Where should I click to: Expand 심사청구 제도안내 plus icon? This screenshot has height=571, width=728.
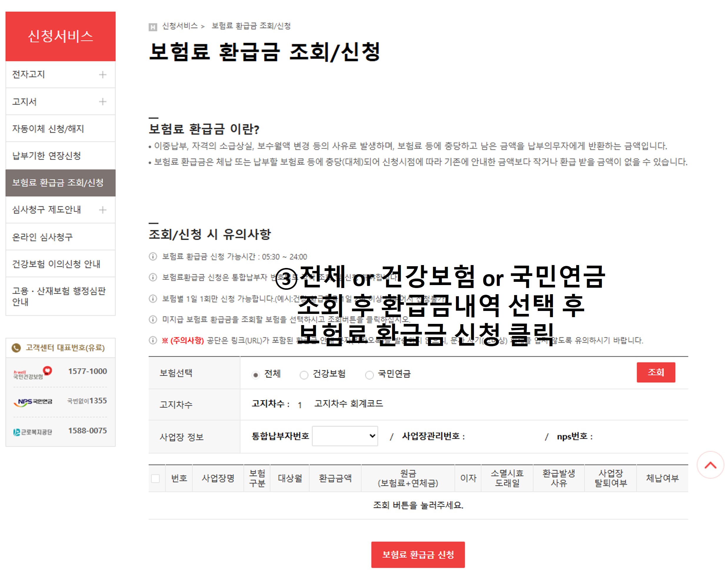tap(103, 210)
